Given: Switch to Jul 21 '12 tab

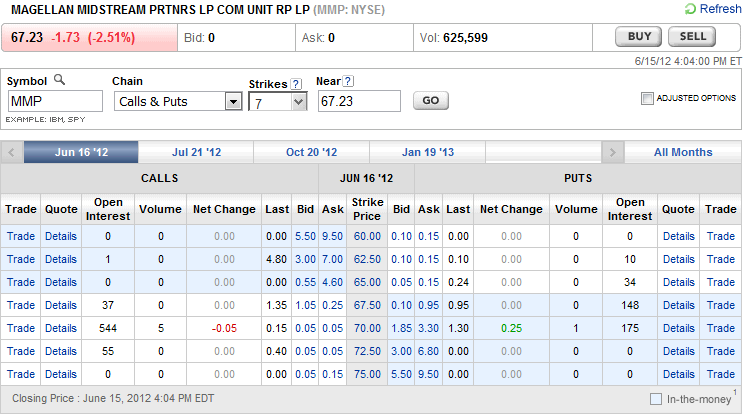Looking at the screenshot, I should pyautogui.click(x=196, y=152).
